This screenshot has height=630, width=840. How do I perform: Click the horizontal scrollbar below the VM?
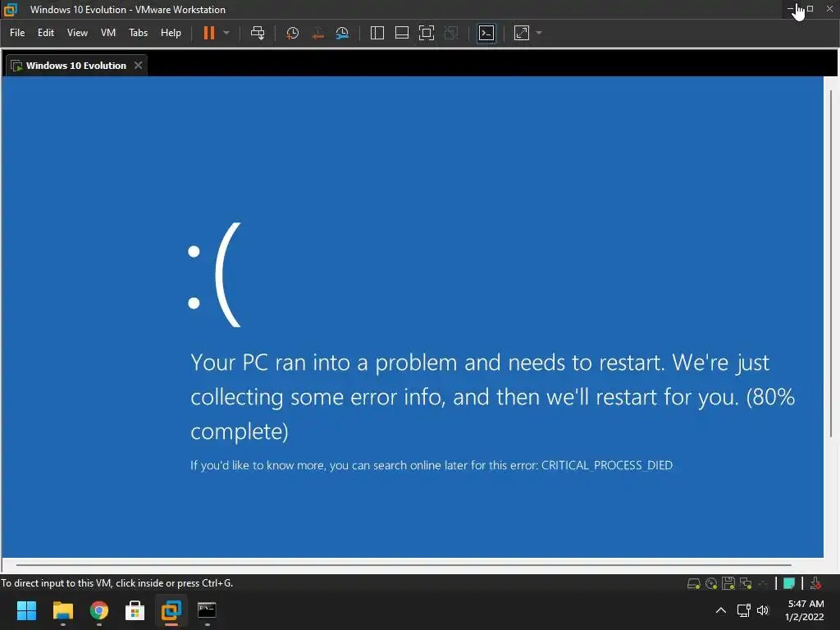point(404,564)
